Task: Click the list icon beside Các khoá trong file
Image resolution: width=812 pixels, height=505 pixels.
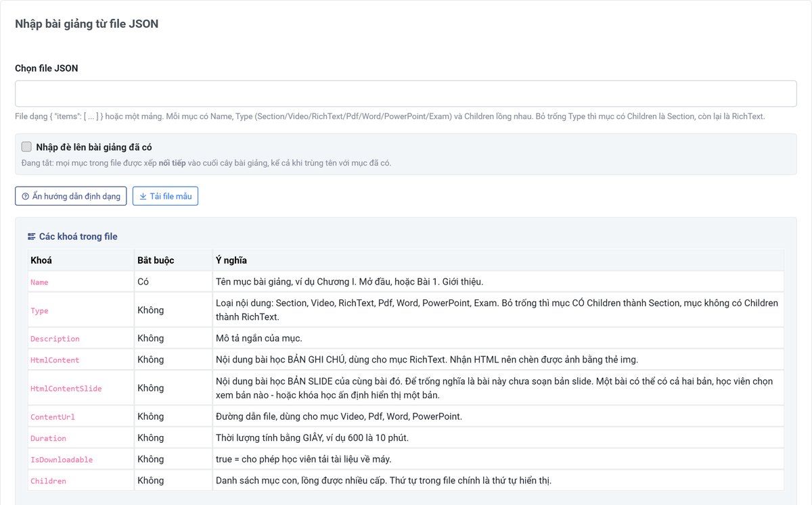Action: [x=31, y=237]
